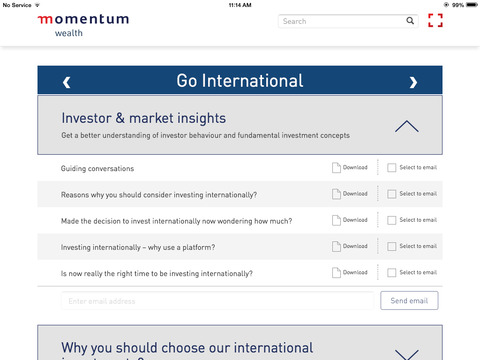Download Reasons why you should consider investing internationally

coord(350,194)
